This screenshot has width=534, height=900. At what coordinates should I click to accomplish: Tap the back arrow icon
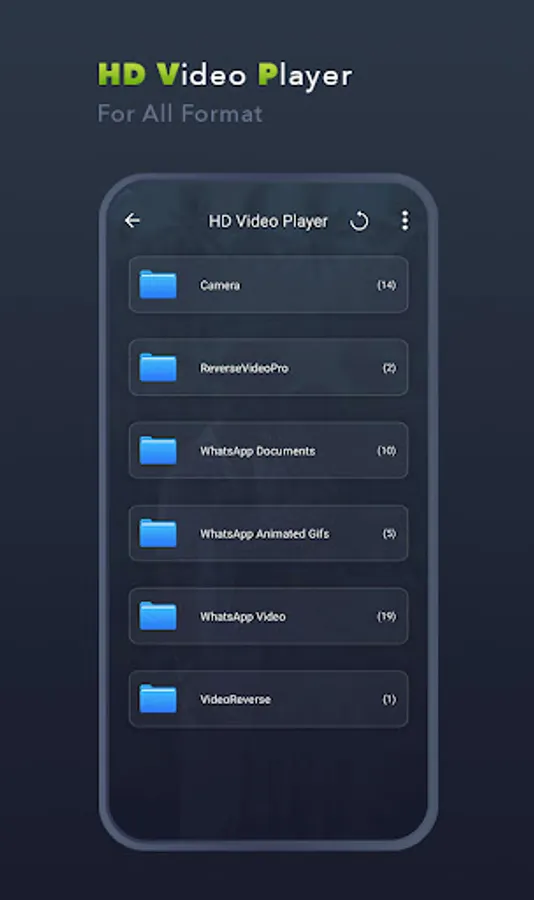point(132,220)
